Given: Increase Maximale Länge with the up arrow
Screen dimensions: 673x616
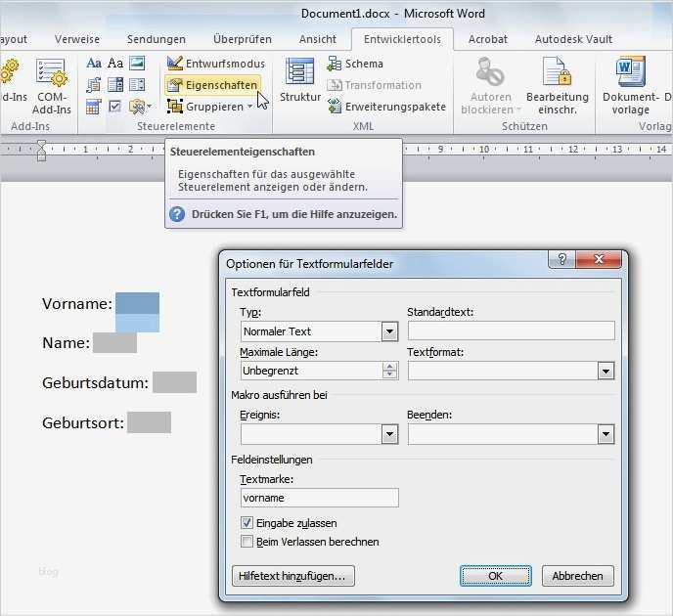Looking at the screenshot, I should [x=389, y=367].
